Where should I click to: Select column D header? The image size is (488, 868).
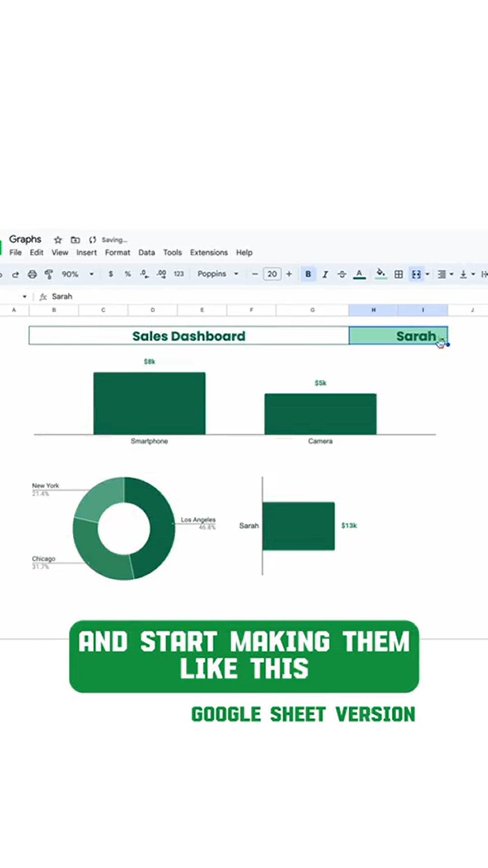[153, 310]
